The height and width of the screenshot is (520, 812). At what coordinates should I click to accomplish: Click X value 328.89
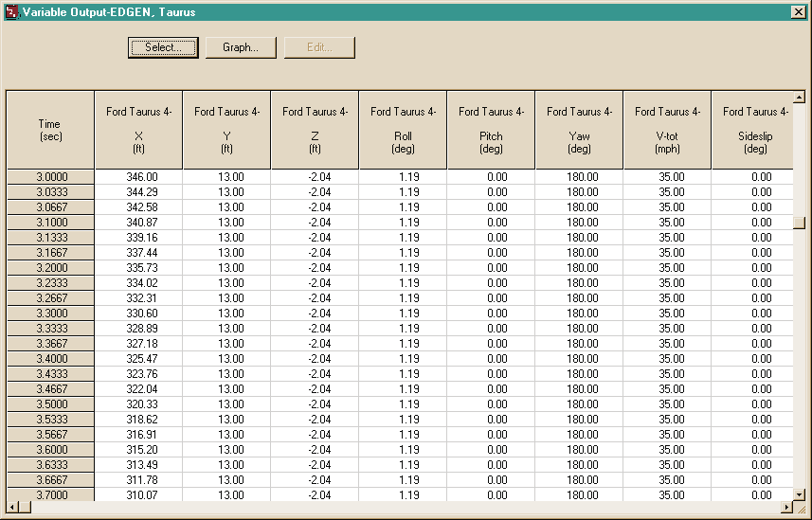(x=138, y=329)
